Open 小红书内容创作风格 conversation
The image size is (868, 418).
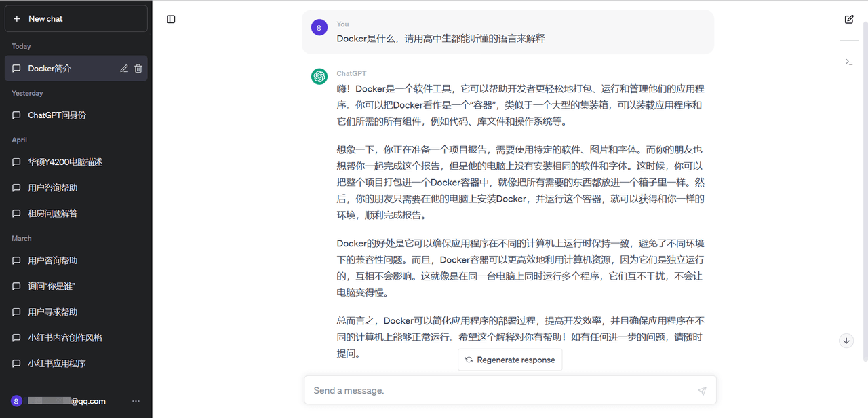pyautogui.click(x=76, y=338)
